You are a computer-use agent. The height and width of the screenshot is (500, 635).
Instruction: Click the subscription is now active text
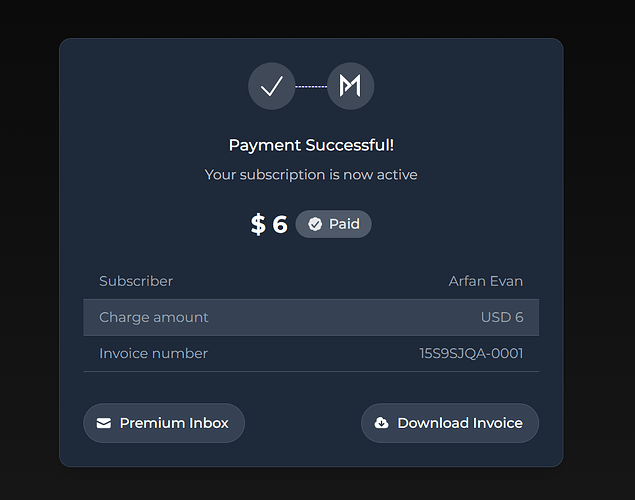pos(311,174)
